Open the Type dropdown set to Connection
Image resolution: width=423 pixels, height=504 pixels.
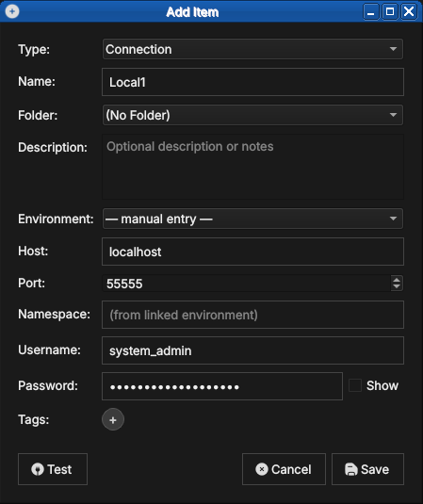click(252, 49)
